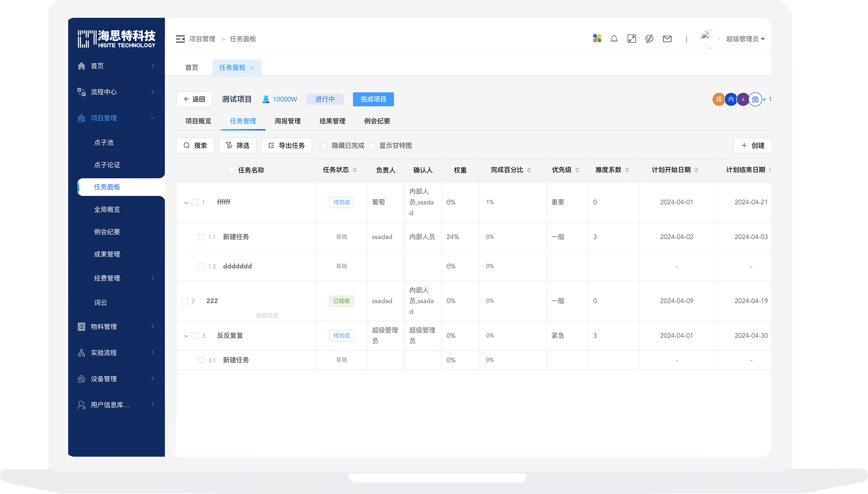868x494 pixels.
Task: Click the 项目管理 sidebar icon
Action: [81, 118]
